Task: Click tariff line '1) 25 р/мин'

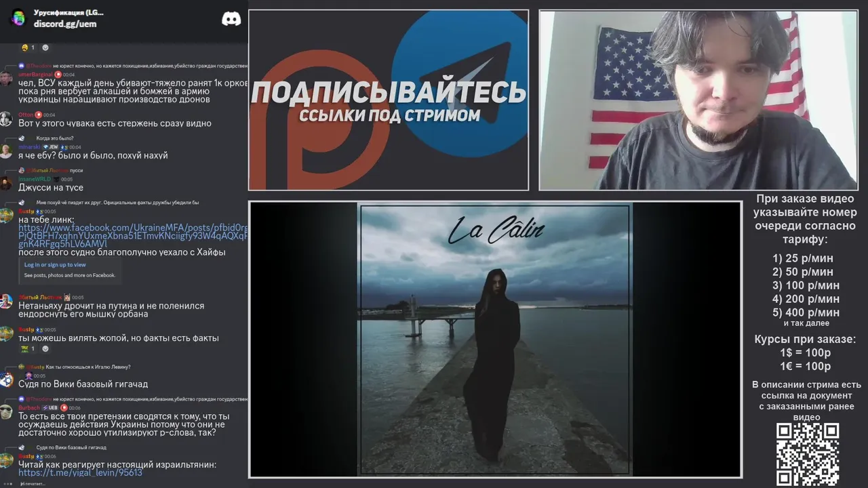Action: pos(803,258)
